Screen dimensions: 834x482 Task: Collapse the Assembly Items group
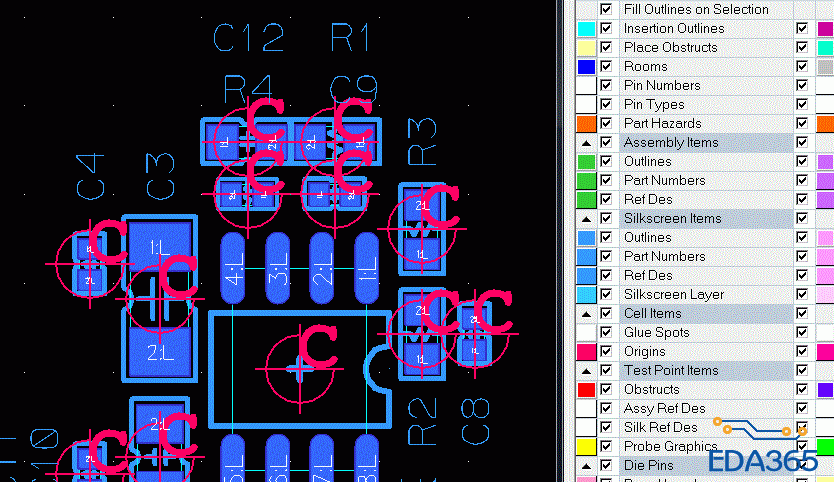click(586, 143)
